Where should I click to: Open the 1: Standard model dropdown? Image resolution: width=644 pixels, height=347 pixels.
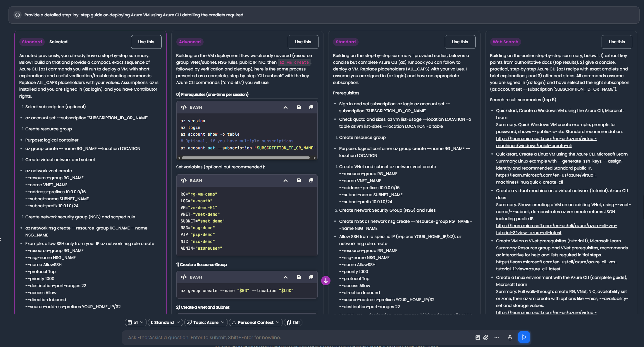point(166,322)
